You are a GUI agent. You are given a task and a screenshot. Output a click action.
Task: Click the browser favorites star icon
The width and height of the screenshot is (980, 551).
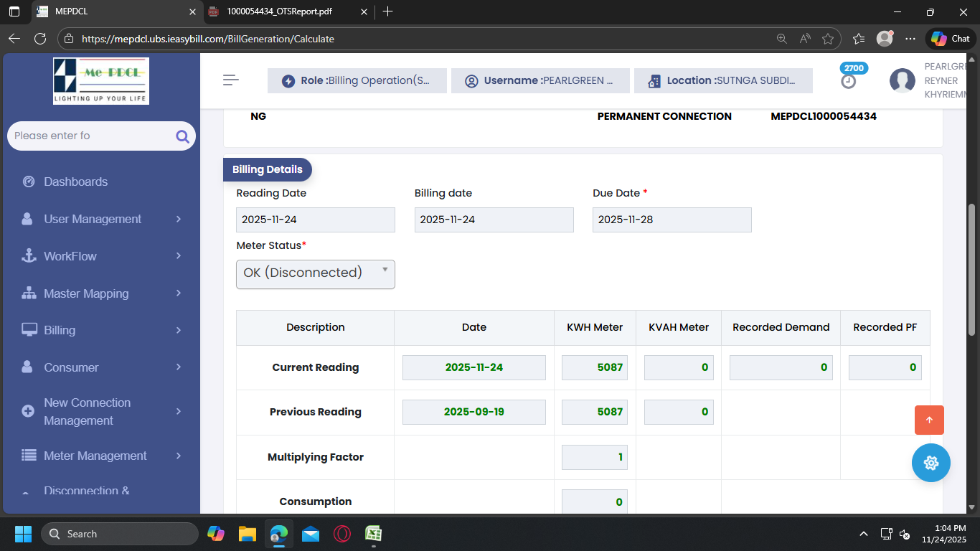point(828,39)
